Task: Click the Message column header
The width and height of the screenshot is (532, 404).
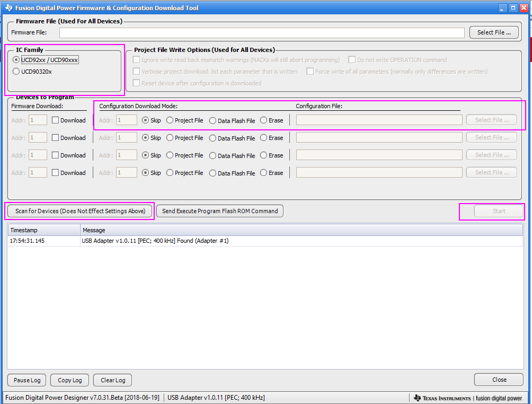Action: (x=302, y=230)
